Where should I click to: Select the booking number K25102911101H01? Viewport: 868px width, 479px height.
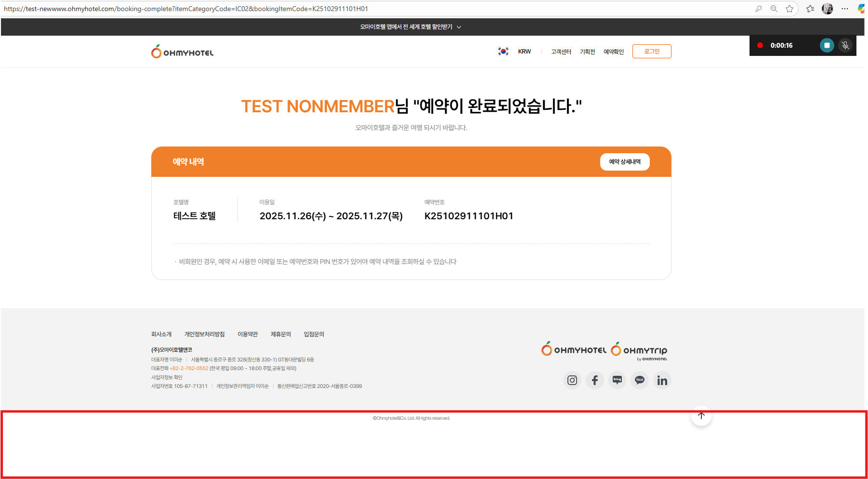tap(469, 216)
